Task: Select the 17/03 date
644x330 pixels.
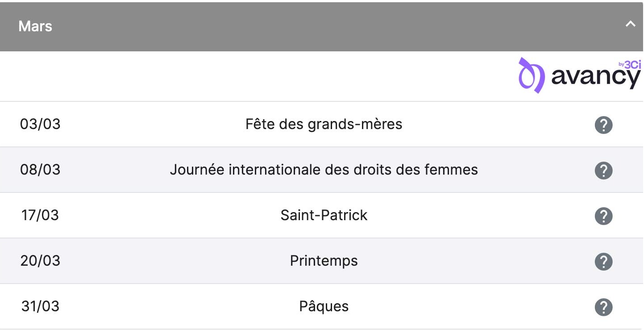Action: [40, 215]
